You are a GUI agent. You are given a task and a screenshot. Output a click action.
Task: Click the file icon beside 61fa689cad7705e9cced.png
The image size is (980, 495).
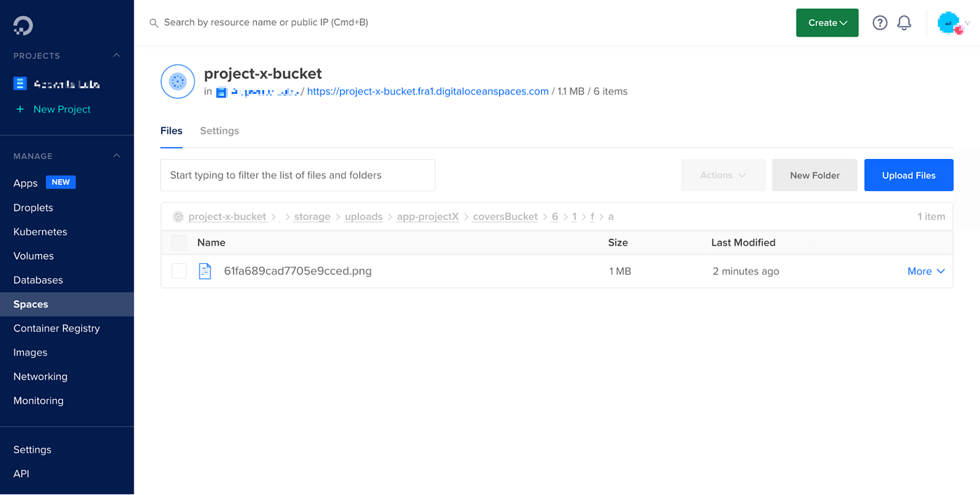205,270
